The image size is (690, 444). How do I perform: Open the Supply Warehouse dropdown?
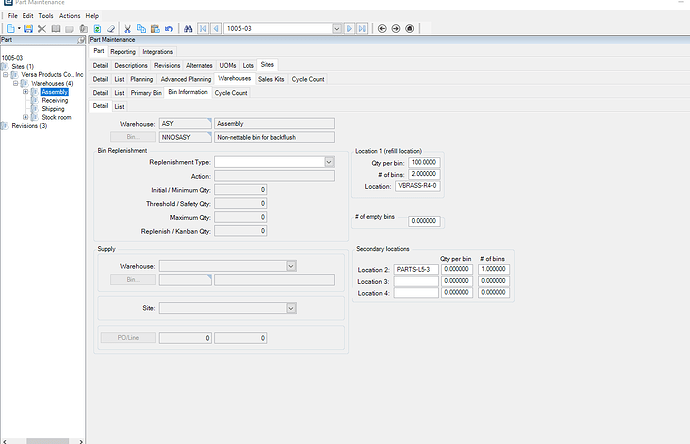point(291,266)
